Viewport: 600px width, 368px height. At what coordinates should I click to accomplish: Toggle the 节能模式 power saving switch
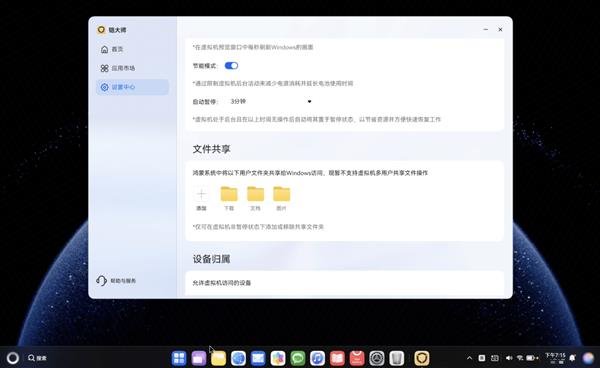point(231,66)
